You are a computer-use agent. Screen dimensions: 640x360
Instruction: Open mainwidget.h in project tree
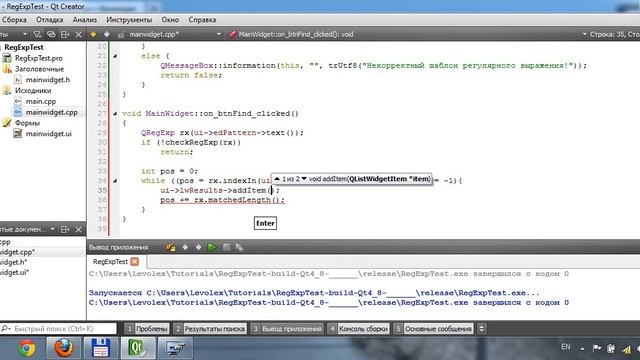tap(48, 80)
